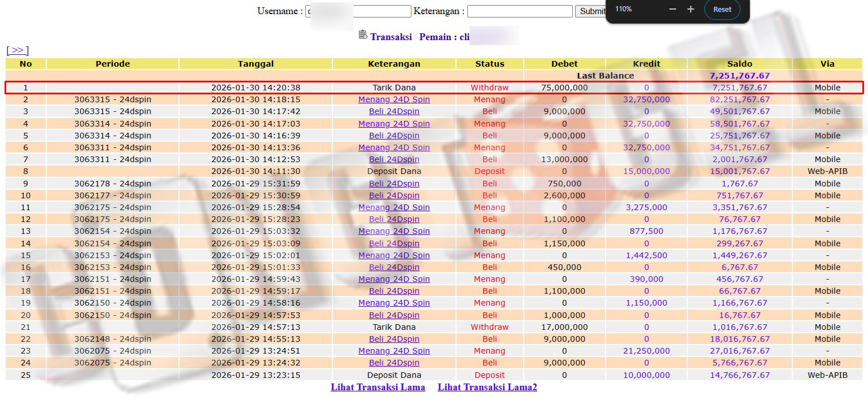Image resolution: width=868 pixels, height=405 pixels.
Task: Open Beli 24Dspin link in row 9
Action: (x=394, y=184)
